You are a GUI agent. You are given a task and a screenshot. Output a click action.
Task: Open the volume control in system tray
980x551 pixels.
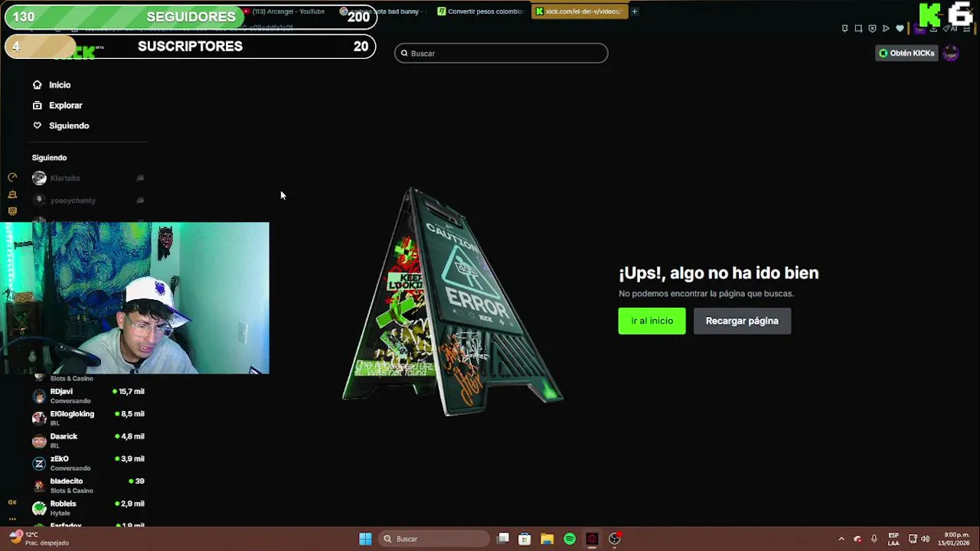click(925, 539)
